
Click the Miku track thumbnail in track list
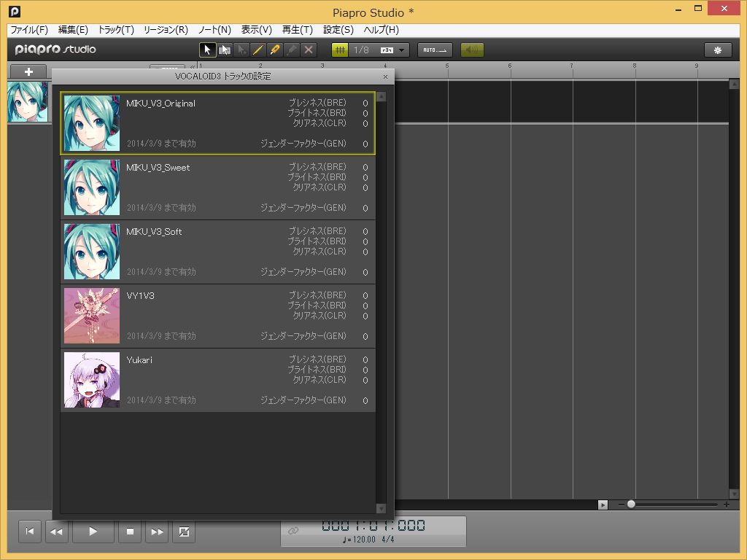point(28,101)
